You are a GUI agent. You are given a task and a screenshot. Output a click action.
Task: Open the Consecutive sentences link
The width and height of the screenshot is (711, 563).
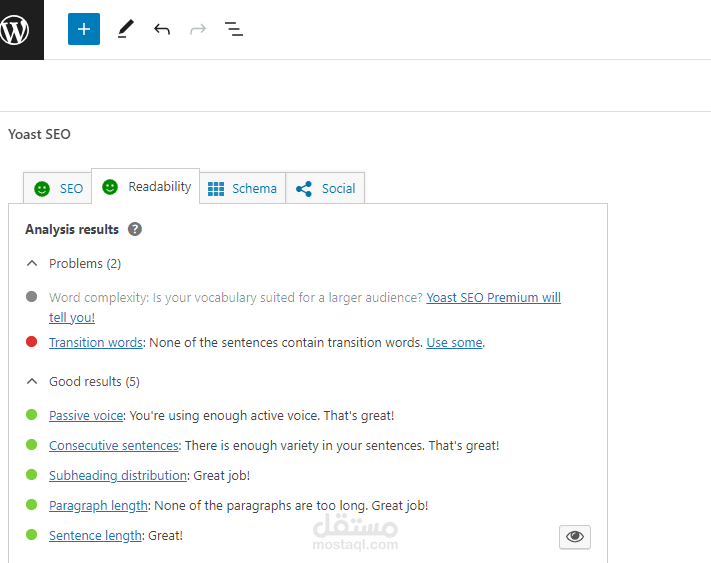pyautogui.click(x=114, y=446)
